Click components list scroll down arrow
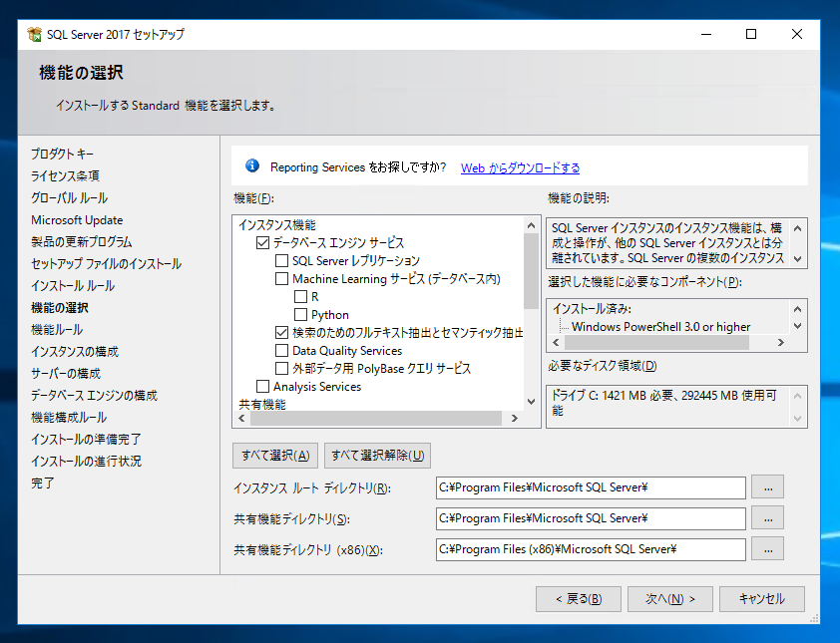This screenshot has height=643, width=840. [797, 326]
